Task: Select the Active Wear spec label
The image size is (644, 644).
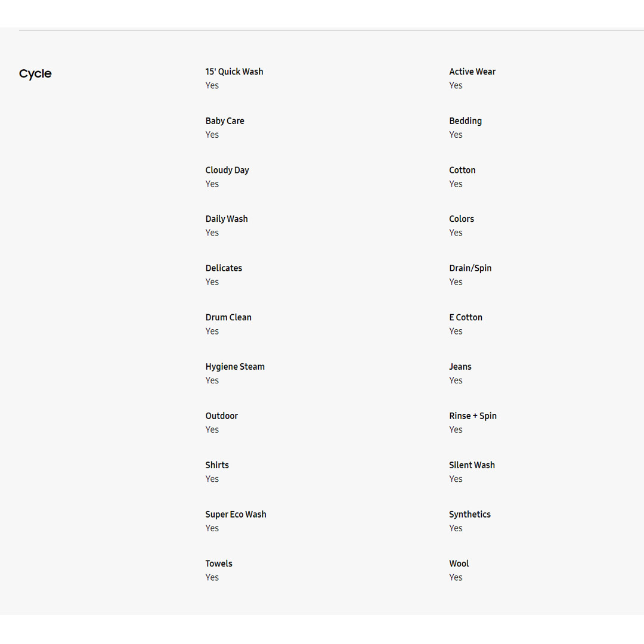Action: 472,72
